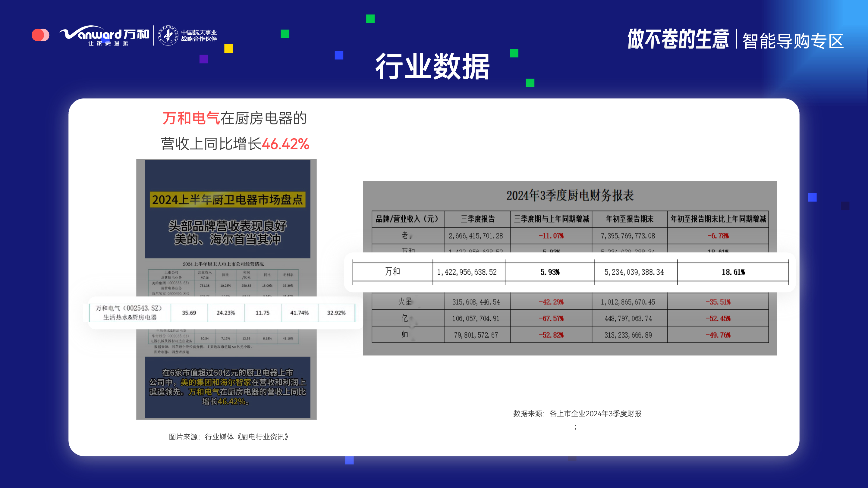Click the red -49.76% cell
The width and height of the screenshot is (868, 488).
(718, 335)
